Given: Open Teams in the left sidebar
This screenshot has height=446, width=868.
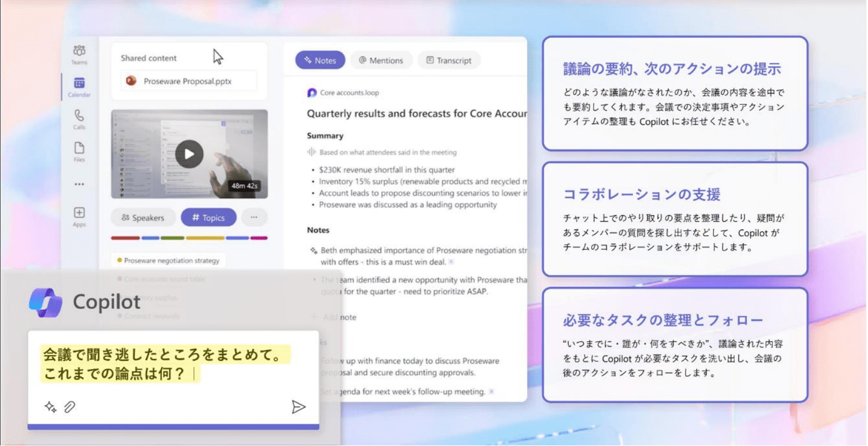Looking at the screenshot, I should 79,54.
